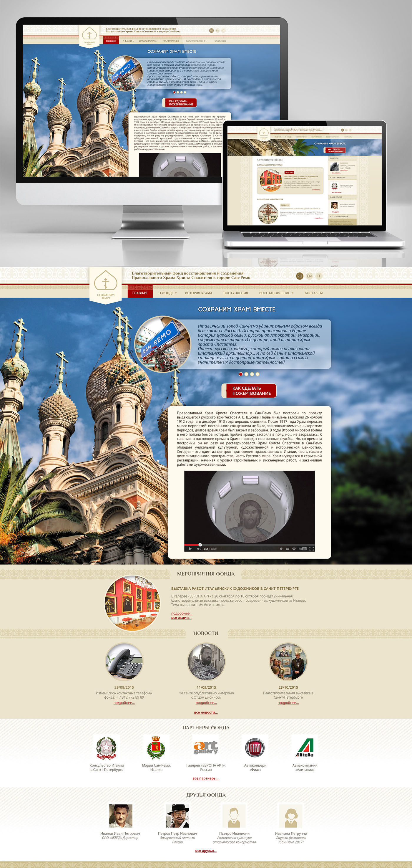Screen dimensions: 412x868
Task: Open the все друзья link
Action: coord(206,851)
